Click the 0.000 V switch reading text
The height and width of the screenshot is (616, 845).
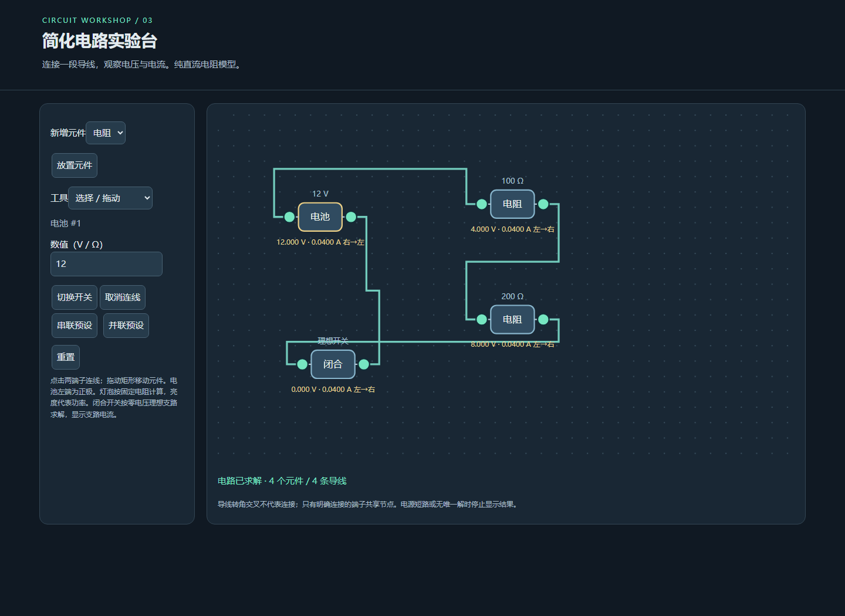click(x=333, y=390)
